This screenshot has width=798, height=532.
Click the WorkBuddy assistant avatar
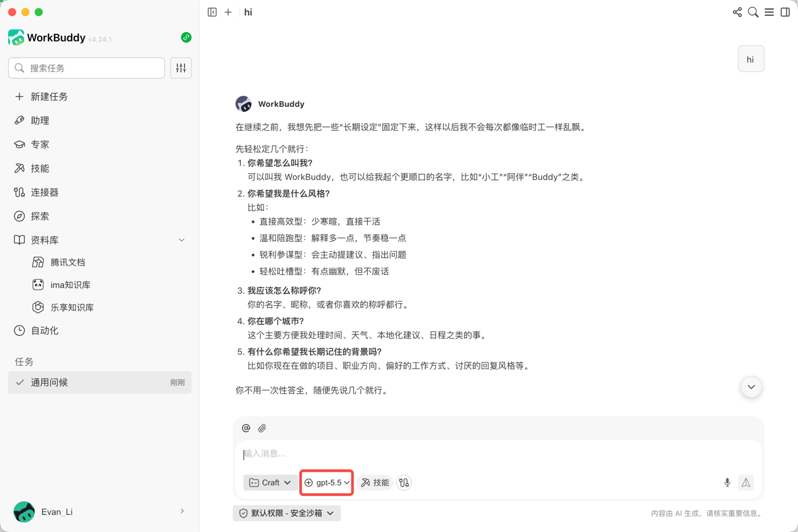[x=243, y=104]
